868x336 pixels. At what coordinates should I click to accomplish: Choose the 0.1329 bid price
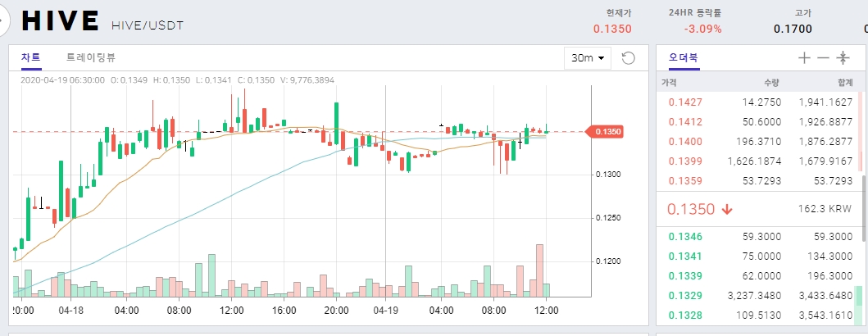685,295
